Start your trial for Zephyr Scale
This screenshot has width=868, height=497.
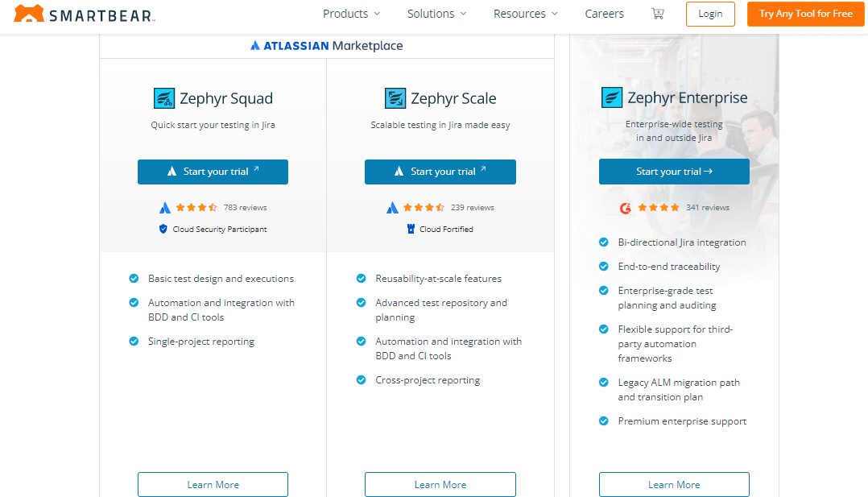pyautogui.click(x=440, y=172)
